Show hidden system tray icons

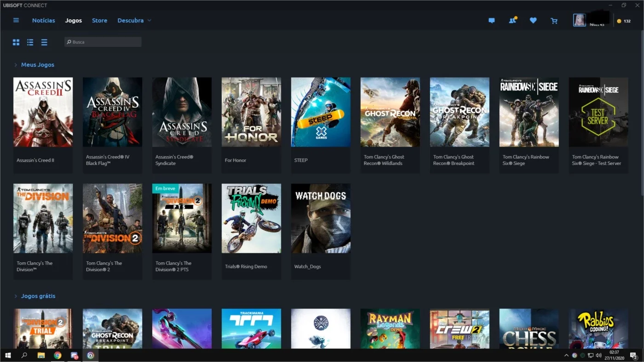click(x=566, y=356)
